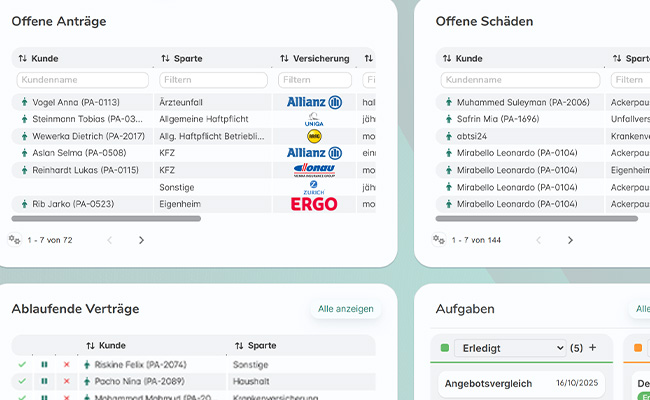This screenshot has height=400, width=650.
Task: Open Angebotsvergleich task card
Action: [521, 383]
